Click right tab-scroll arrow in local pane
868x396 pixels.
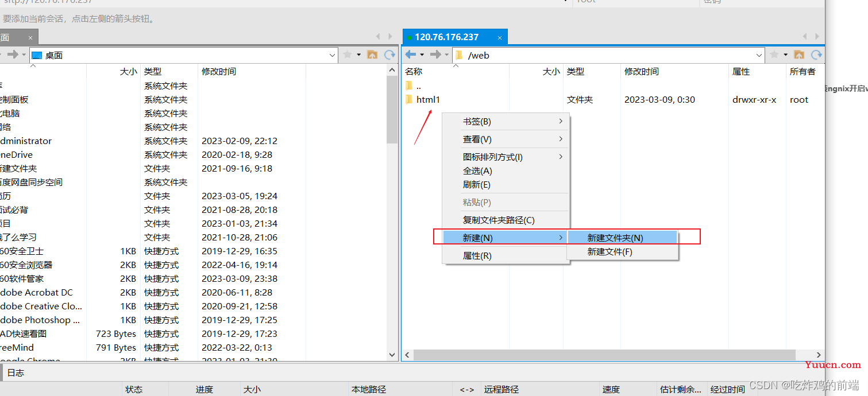[x=391, y=37]
